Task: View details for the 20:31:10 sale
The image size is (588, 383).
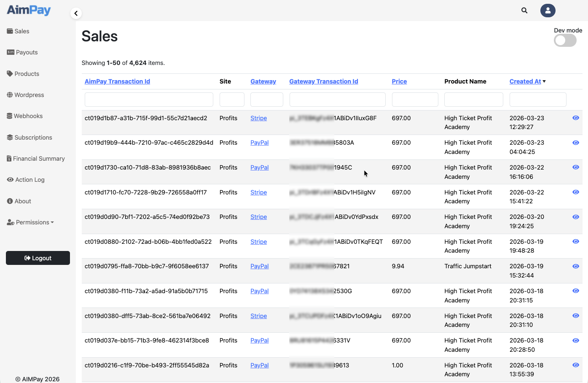Action: point(576,316)
